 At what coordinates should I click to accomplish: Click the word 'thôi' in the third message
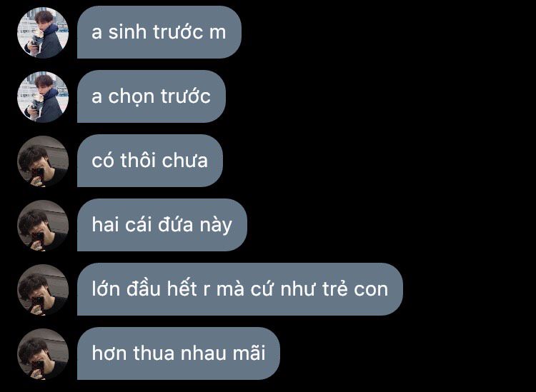pyautogui.click(x=138, y=160)
